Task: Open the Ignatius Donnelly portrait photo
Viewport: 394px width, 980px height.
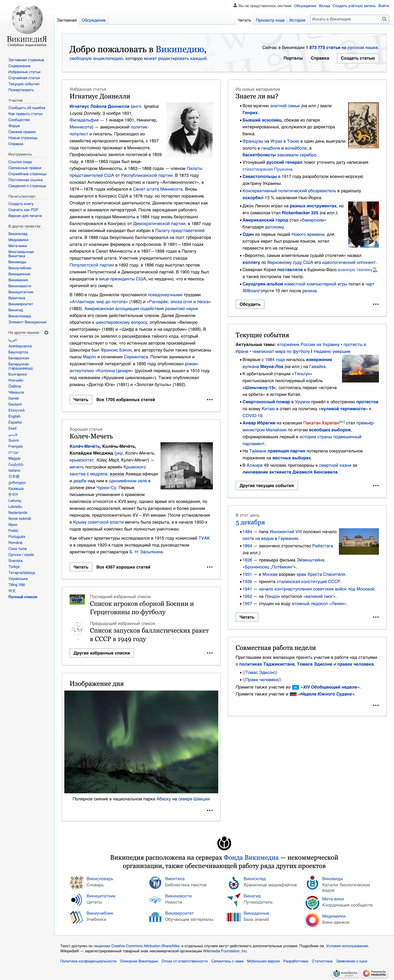Action: tap(190, 130)
